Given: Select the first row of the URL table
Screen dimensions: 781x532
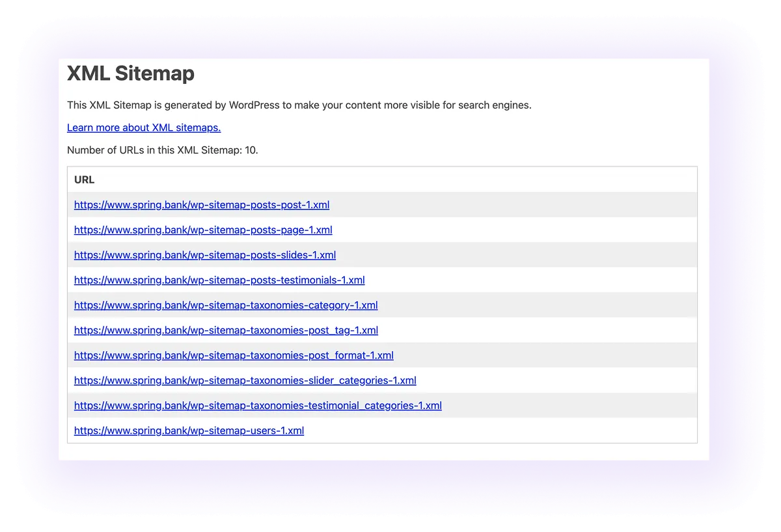Looking at the screenshot, I should [521, 205].
